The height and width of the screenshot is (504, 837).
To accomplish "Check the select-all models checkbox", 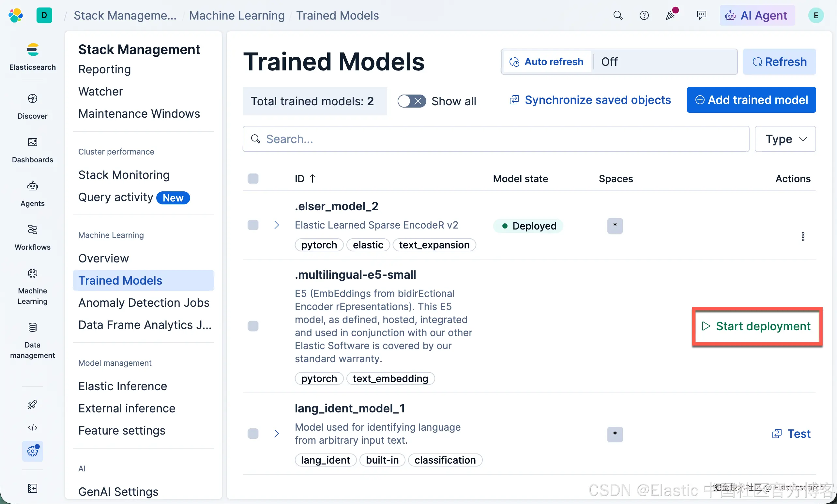I will [x=253, y=179].
